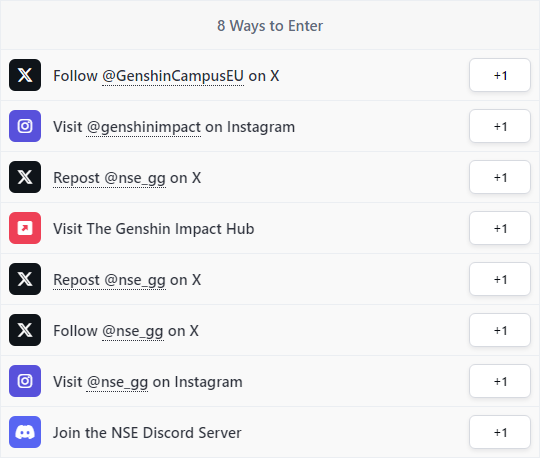Claim +1 for Visit The Genshin Impact Hub
The image size is (540, 458).
[x=500, y=228]
